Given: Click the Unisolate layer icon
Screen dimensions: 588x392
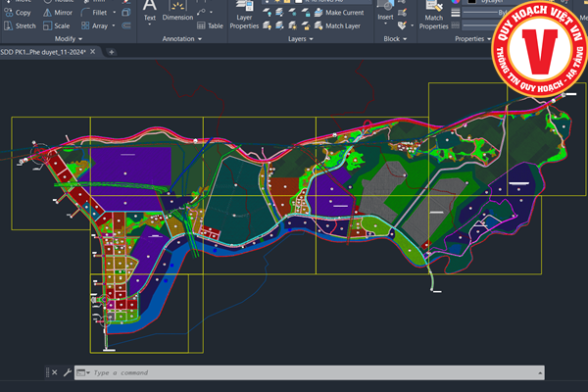Looking at the screenshot, I should (x=279, y=25).
